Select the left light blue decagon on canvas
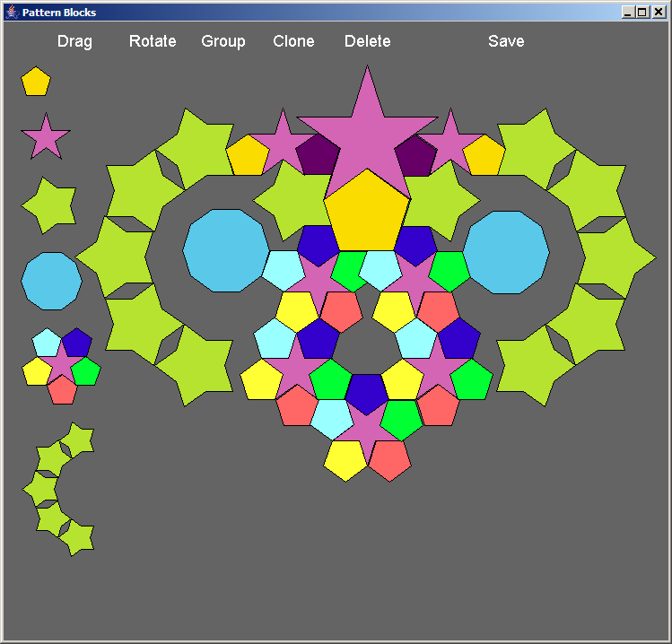This screenshot has width=672, height=644. (226, 250)
